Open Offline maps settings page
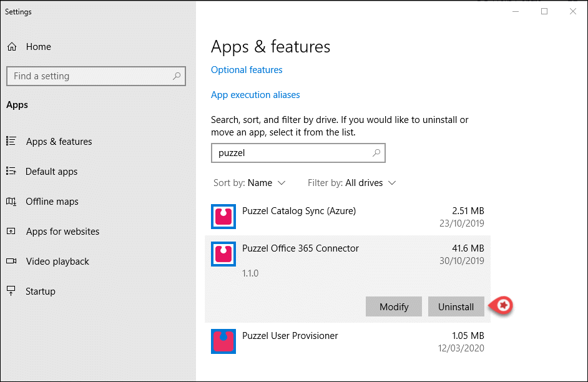The width and height of the screenshot is (588, 382). tap(52, 202)
